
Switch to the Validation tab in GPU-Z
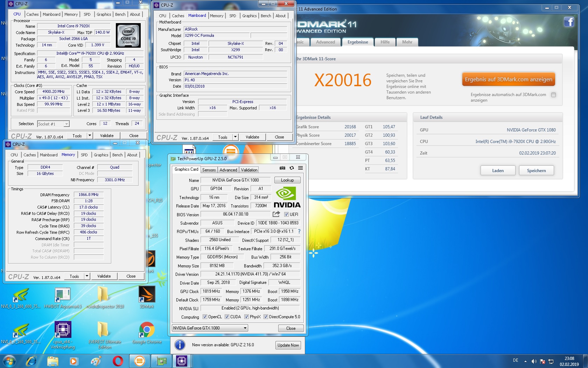click(249, 170)
